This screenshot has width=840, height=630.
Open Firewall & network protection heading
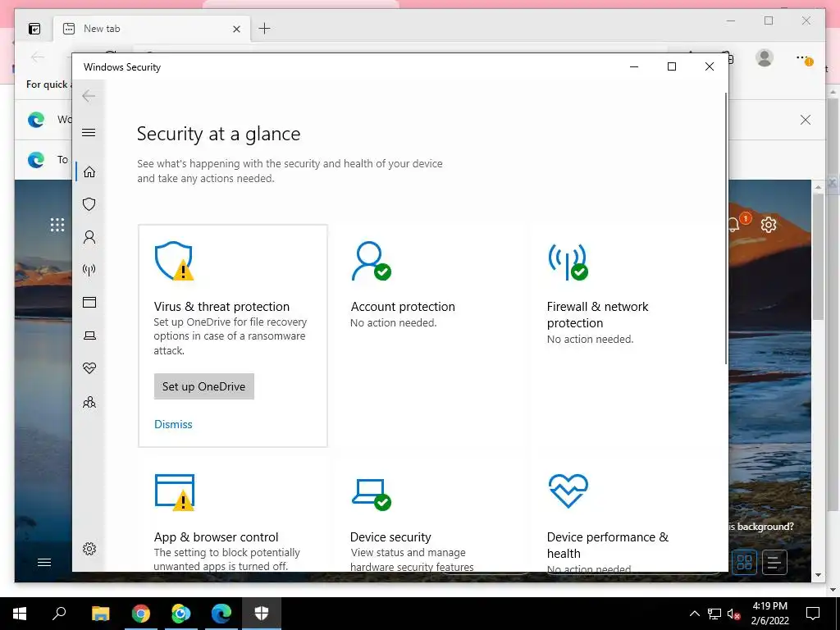click(598, 314)
